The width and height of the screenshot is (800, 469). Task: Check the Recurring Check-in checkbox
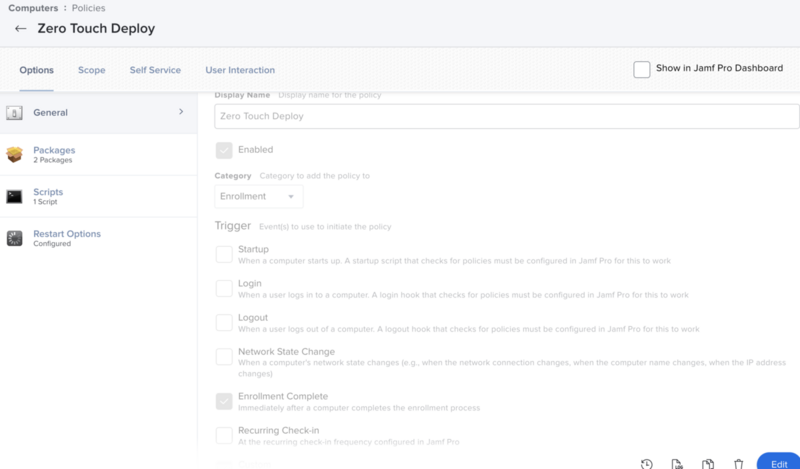(224, 435)
